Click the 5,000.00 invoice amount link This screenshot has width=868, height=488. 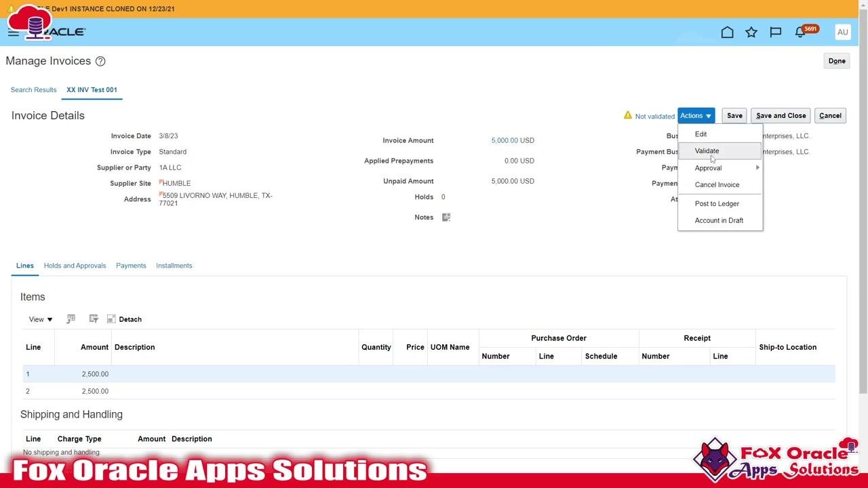click(505, 140)
